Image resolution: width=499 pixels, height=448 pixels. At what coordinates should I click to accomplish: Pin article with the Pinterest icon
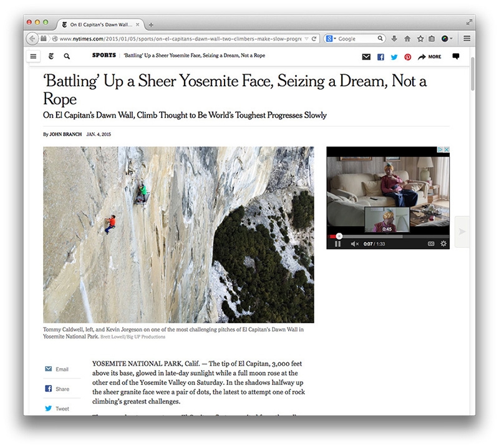point(408,57)
